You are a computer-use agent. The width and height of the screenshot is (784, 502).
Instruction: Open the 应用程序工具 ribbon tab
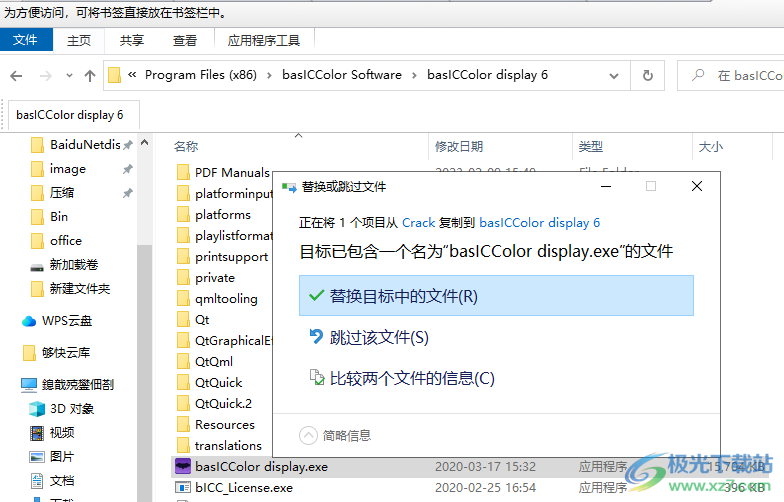(264, 40)
